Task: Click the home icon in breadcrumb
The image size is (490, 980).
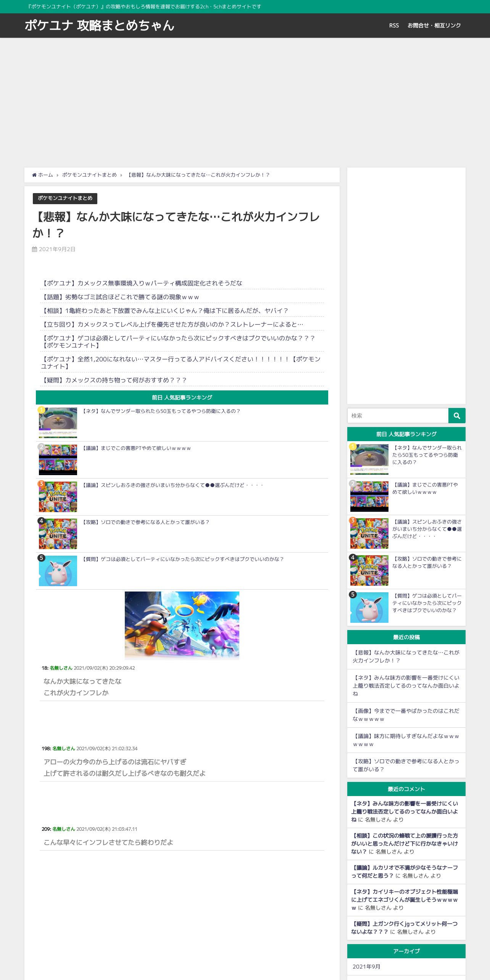Action: pyautogui.click(x=34, y=175)
